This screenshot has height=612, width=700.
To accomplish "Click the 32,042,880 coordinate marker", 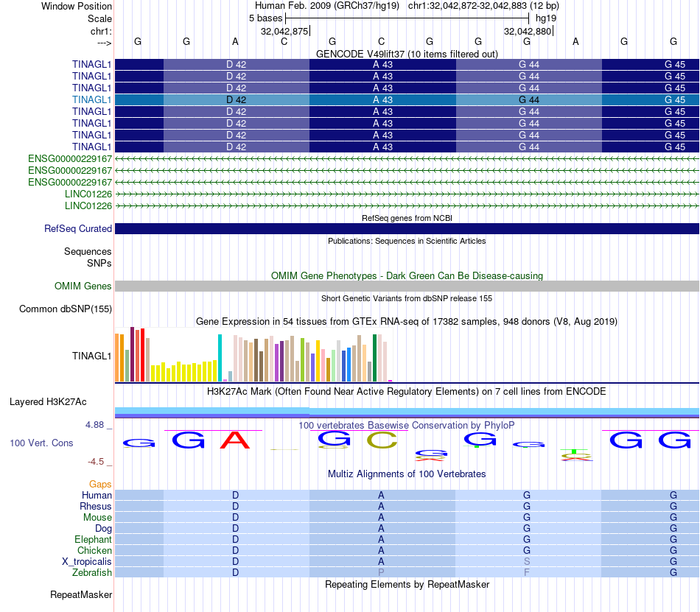I will click(x=528, y=31).
